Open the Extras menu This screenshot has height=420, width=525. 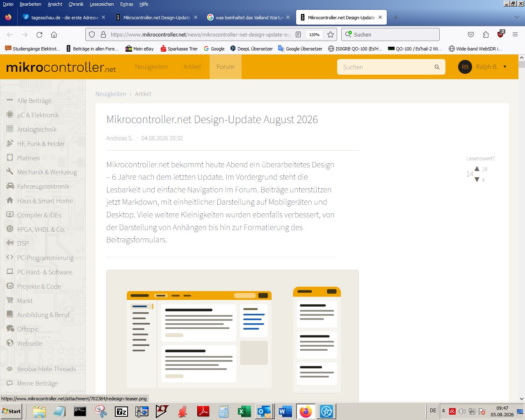(x=126, y=4)
